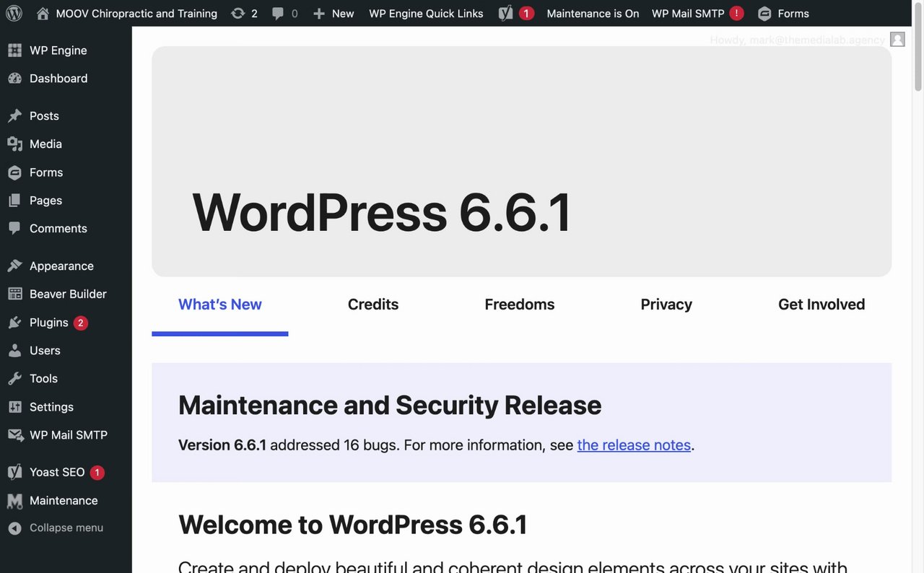
Task: Click Howdy mark@themedialab.agency account text
Action: pos(797,40)
